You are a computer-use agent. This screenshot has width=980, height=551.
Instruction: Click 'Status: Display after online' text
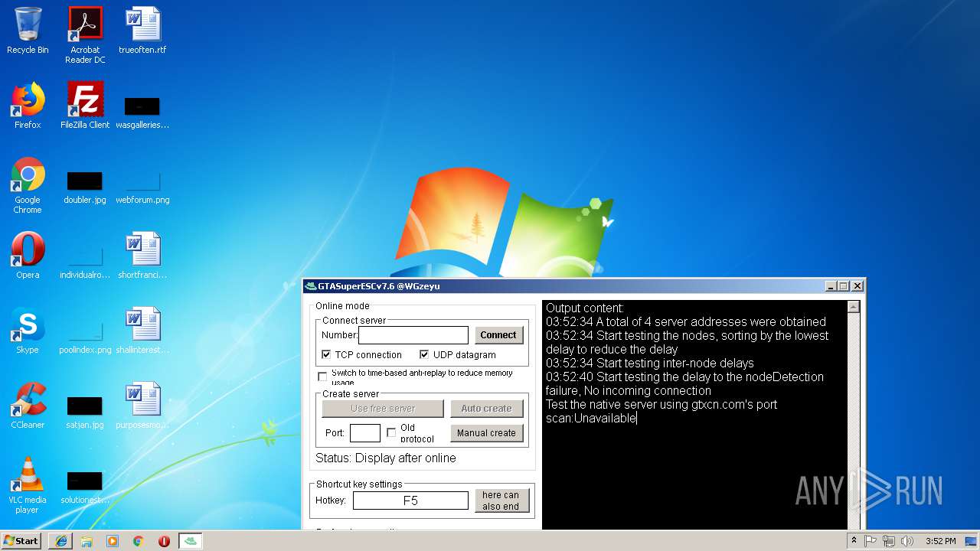tap(386, 458)
